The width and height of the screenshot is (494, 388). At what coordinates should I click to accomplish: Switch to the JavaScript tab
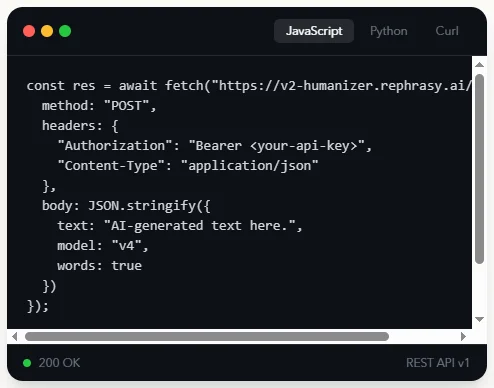tap(314, 31)
